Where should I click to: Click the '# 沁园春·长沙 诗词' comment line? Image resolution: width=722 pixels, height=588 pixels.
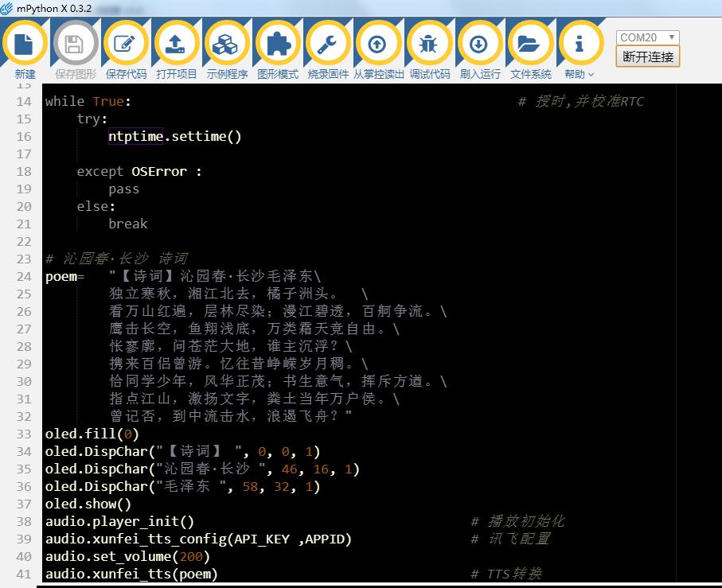click(116, 259)
